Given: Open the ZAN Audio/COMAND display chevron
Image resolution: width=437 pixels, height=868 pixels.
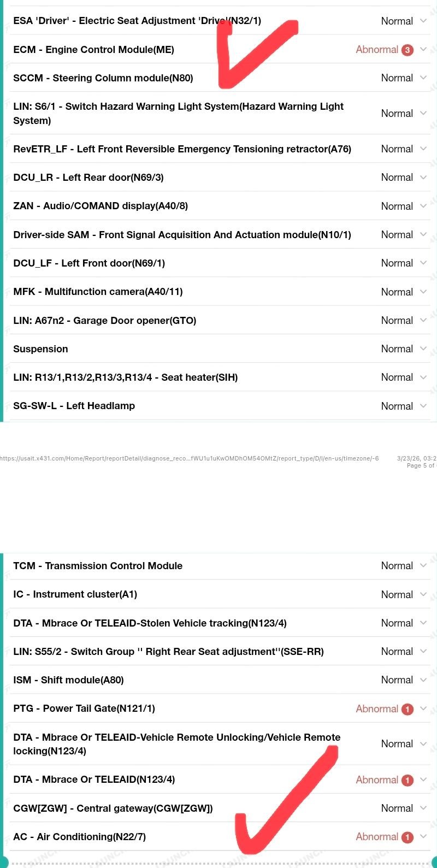Looking at the screenshot, I should [x=423, y=206].
